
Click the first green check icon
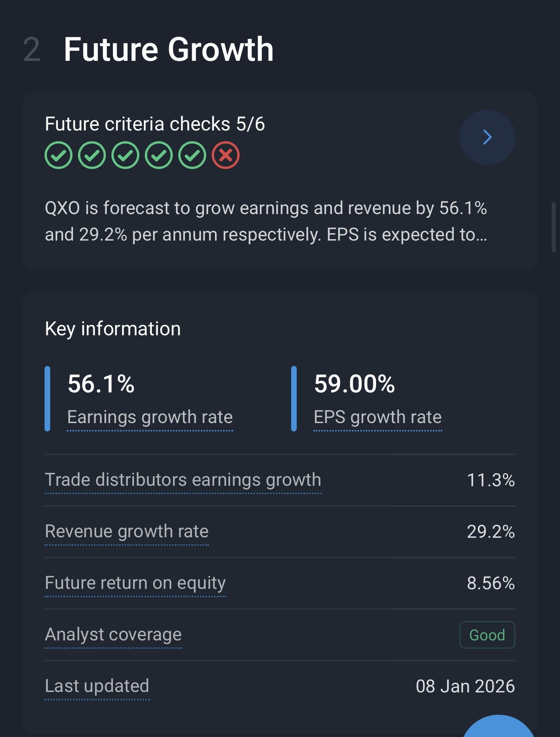(x=59, y=155)
